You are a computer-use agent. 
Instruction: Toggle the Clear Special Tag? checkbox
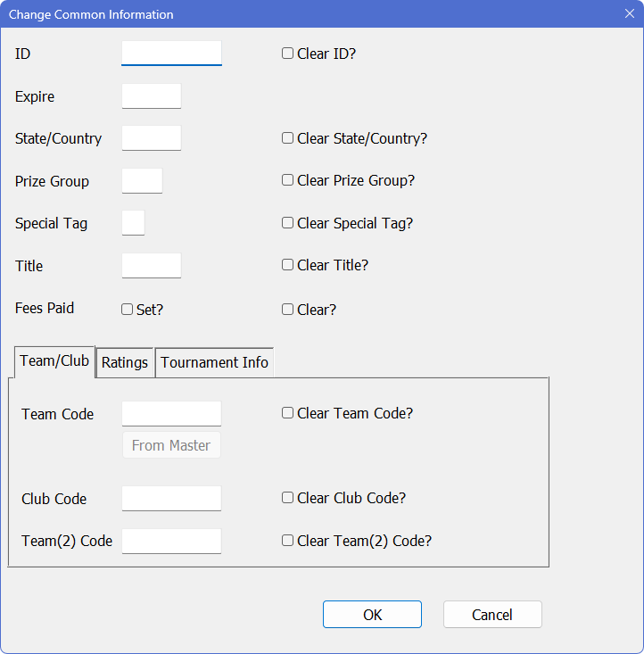tap(288, 223)
